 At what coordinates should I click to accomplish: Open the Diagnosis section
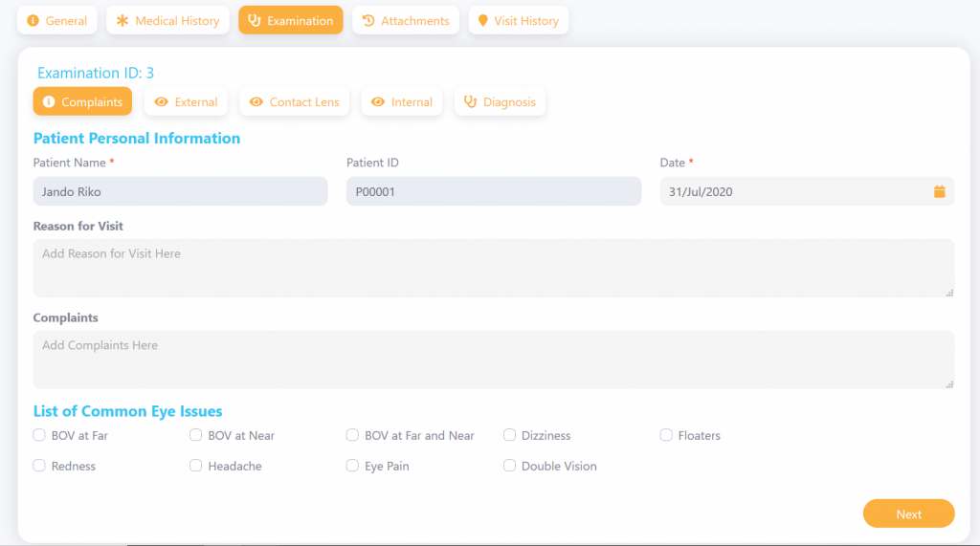pos(500,101)
